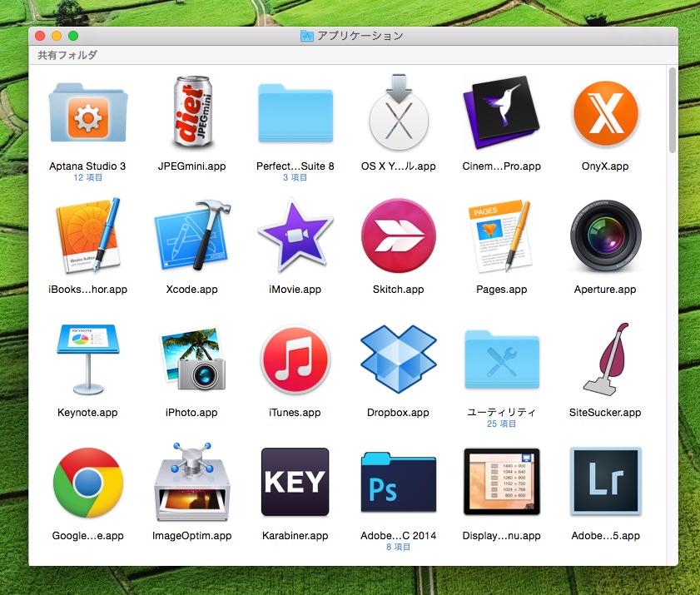This screenshot has width=700, height=595.
Task: Select the iTunes music note icon
Action: point(295,359)
